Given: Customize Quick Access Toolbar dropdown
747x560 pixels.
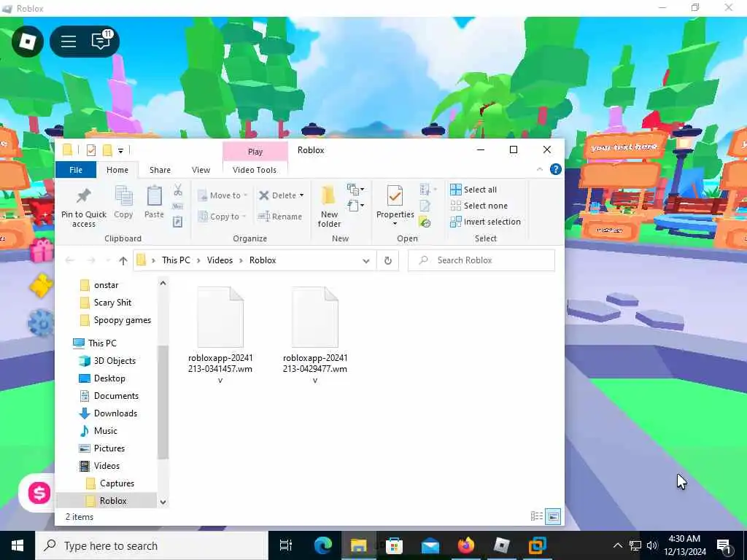Looking at the screenshot, I should [x=120, y=151].
